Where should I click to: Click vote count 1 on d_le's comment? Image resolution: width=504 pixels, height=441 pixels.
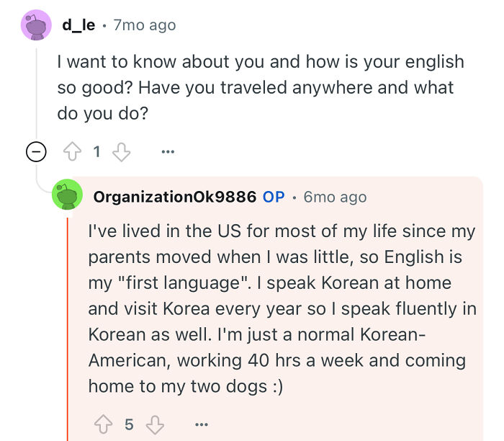coord(96,151)
